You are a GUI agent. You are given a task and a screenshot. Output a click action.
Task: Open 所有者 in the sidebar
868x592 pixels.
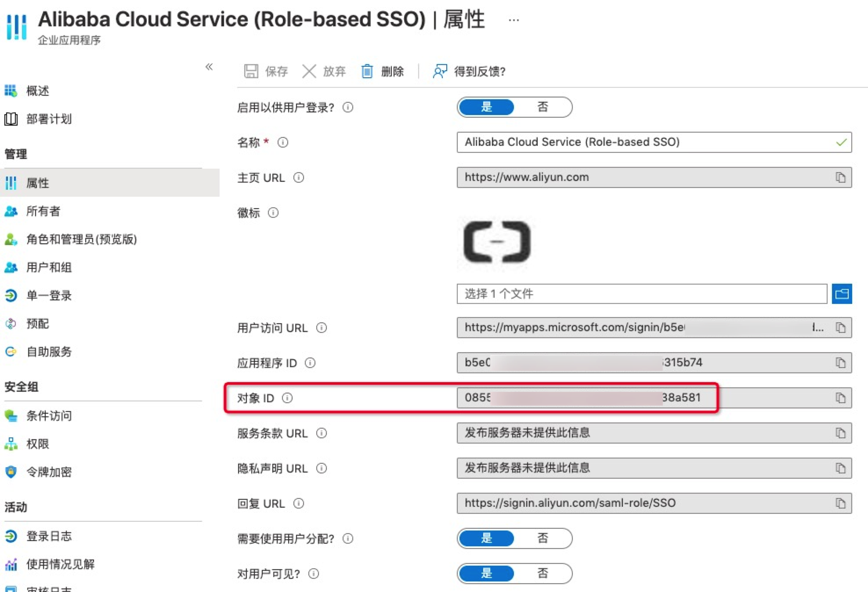(x=33, y=211)
